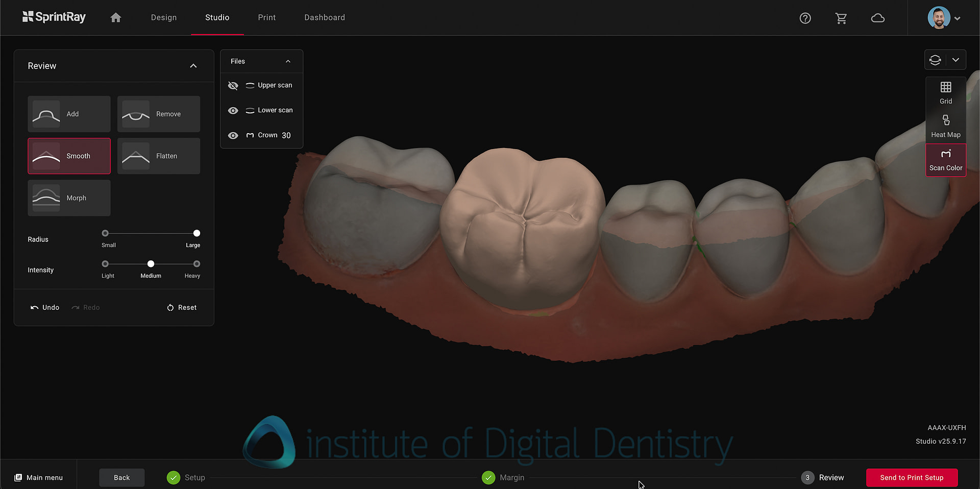
Task: Open the shopping cart
Action: [x=841, y=18]
